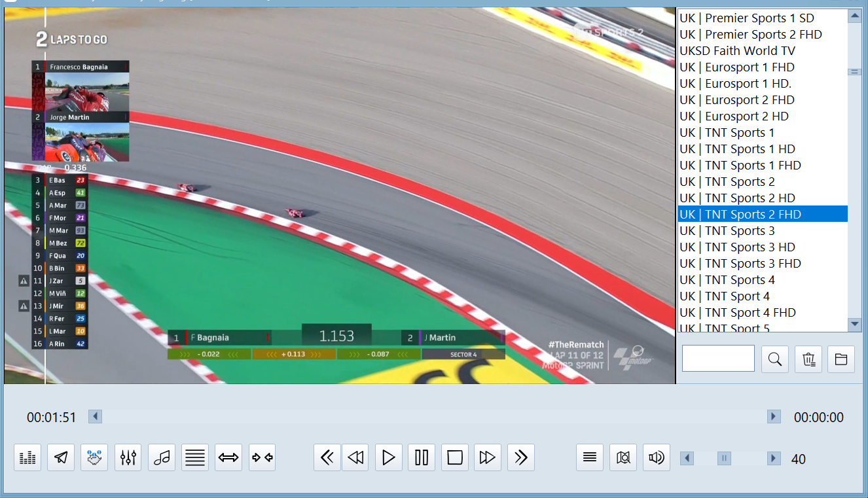The height and width of the screenshot is (498, 868).
Task: Skip to next with double chevron right
Action: point(521,457)
